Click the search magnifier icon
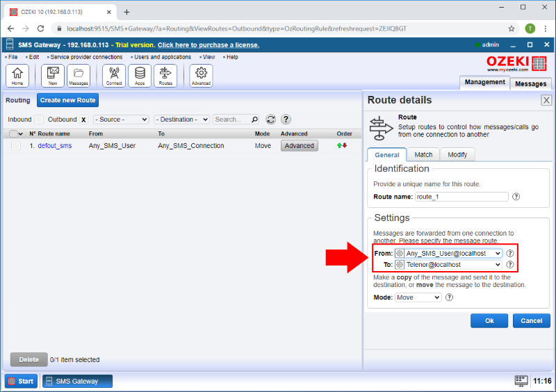This screenshot has width=556, height=392. pos(254,120)
